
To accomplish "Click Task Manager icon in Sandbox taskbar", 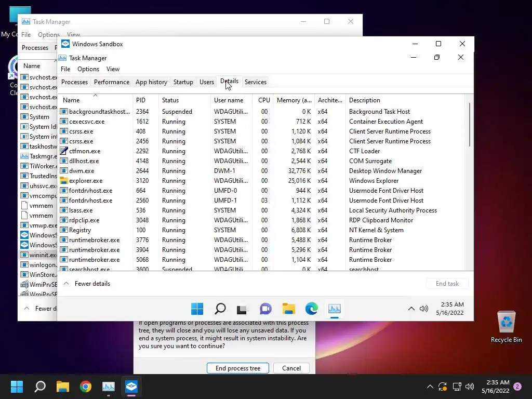I will (x=335, y=309).
